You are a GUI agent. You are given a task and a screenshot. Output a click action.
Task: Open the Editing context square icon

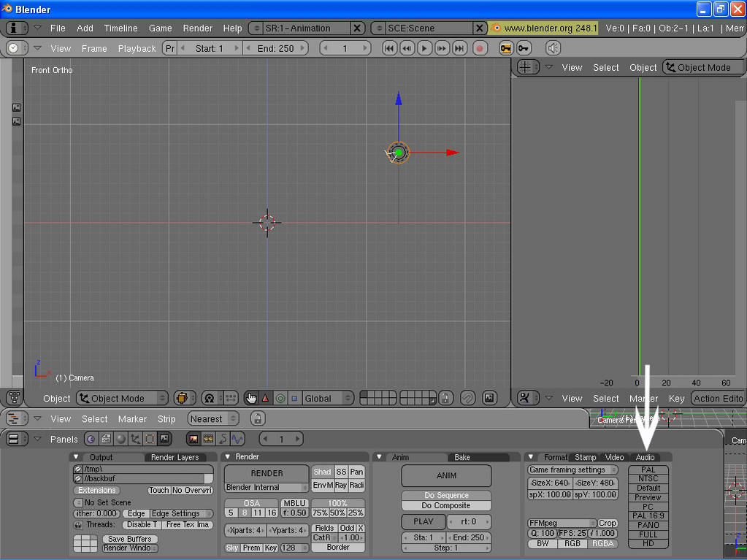pyautogui.click(x=150, y=439)
